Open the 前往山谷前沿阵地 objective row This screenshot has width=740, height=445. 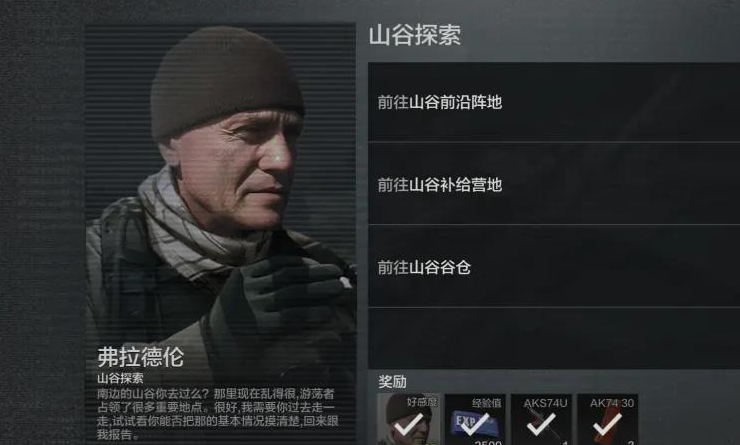pyautogui.click(x=554, y=102)
